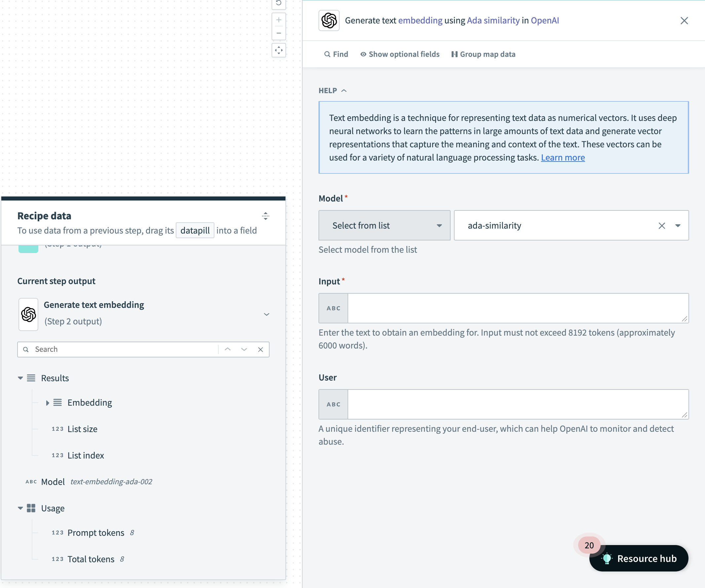Zoom into the recipe canvas

click(278, 19)
